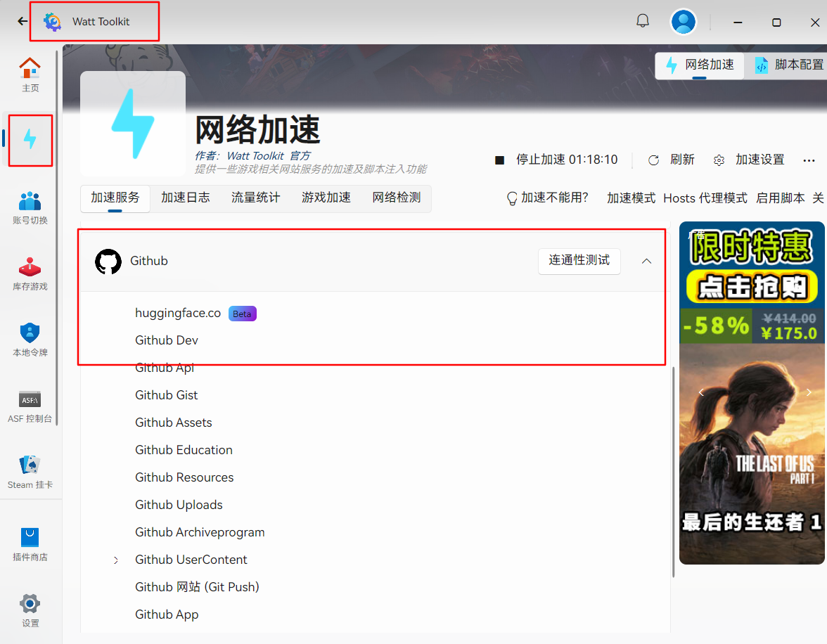Image resolution: width=827 pixels, height=644 pixels.
Task: Select the 加速服务 tab
Action: (x=115, y=198)
